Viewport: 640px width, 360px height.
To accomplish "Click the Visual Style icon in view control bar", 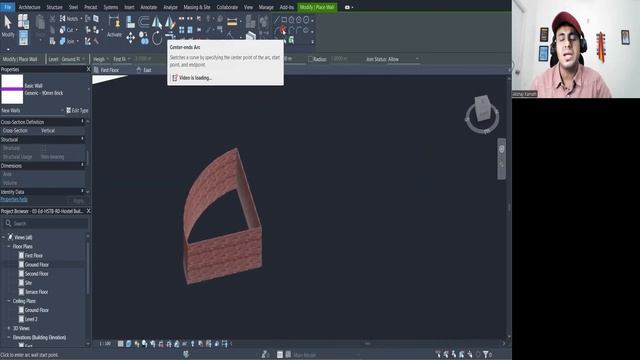I will tap(129, 344).
